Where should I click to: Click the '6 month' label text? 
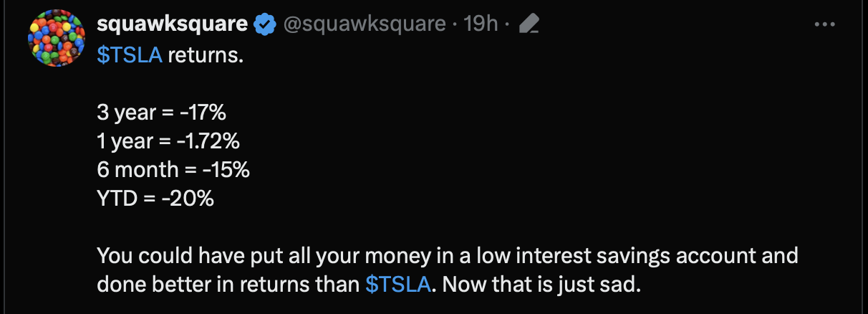tap(138, 170)
